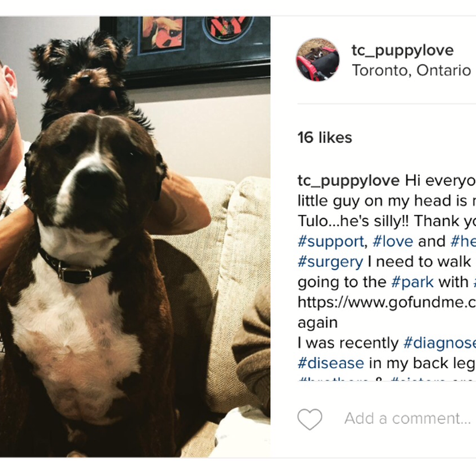Open the #diagnosed hashtag link
This screenshot has width=476, height=476.
pyautogui.click(x=440, y=344)
